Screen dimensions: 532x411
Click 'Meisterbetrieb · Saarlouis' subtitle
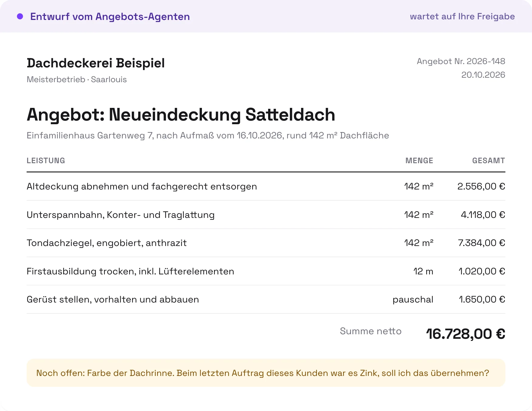click(x=77, y=79)
